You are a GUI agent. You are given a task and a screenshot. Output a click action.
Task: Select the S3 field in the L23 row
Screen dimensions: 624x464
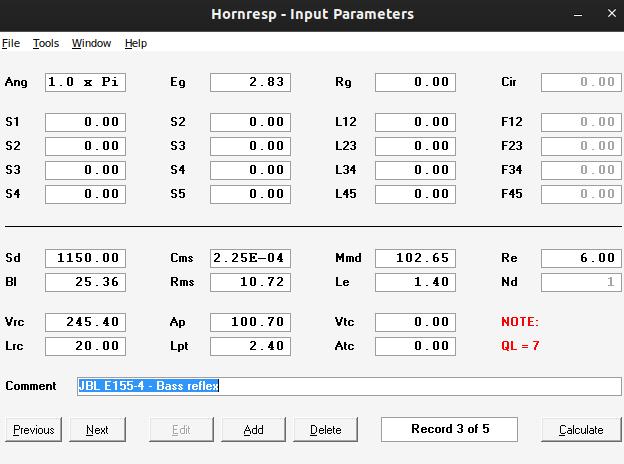(x=251, y=146)
